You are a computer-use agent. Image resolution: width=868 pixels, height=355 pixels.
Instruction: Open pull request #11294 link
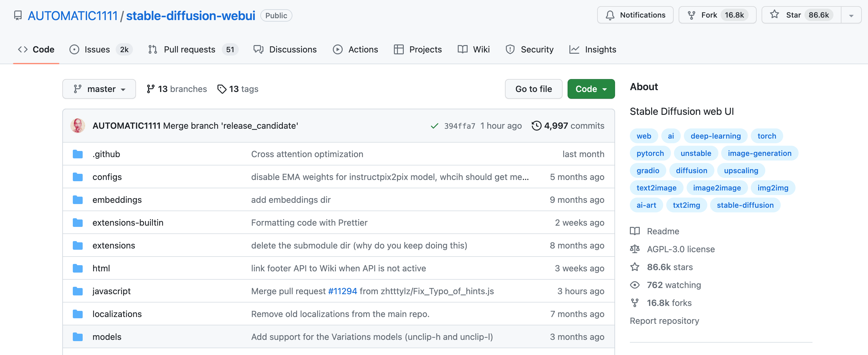coord(342,291)
